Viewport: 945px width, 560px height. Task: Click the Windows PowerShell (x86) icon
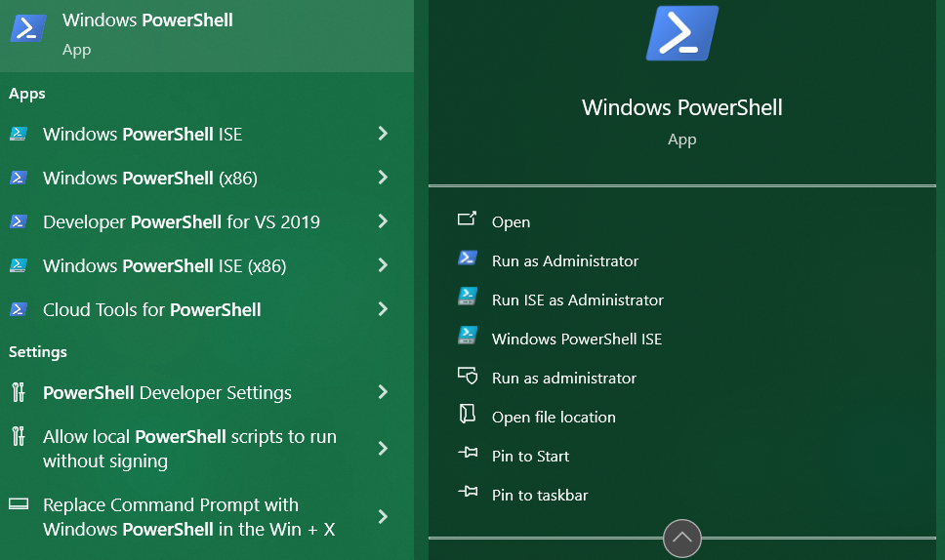(x=19, y=178)
